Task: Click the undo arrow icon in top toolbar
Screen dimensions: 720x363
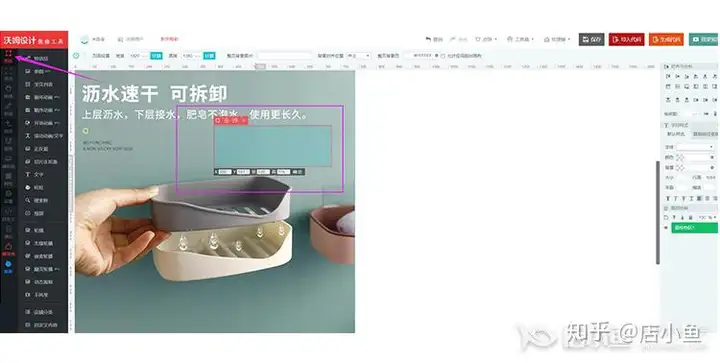Action: point(428,39)
